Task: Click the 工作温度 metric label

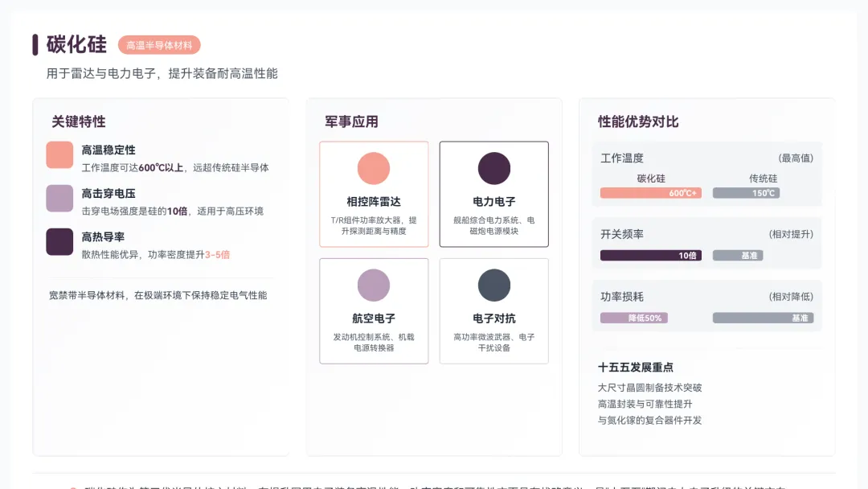Action: (622, 158)
